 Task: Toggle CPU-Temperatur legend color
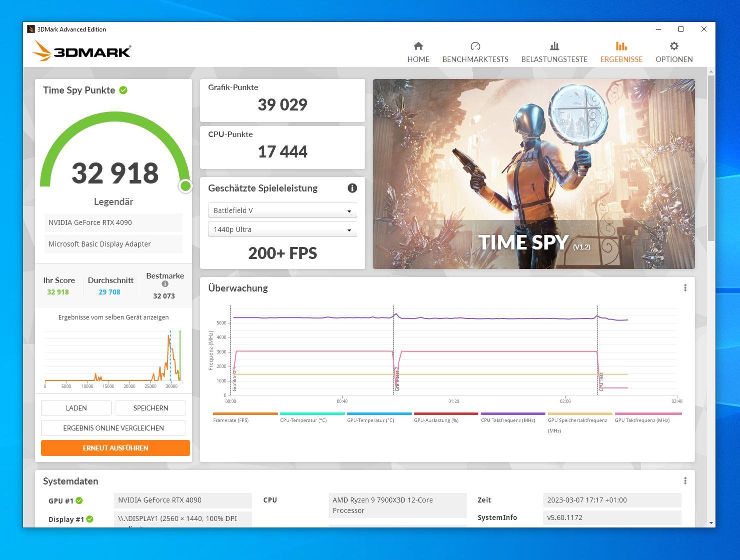point(312,414)
